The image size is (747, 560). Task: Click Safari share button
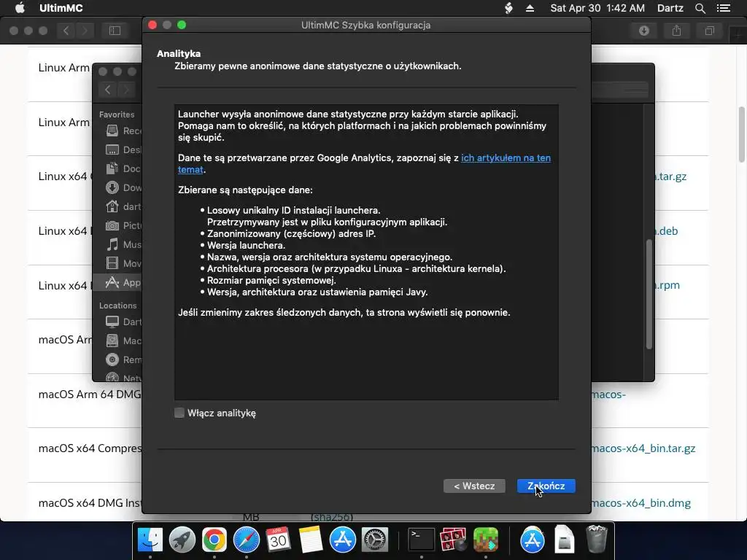pyautogui.click(x=676, y=31)
